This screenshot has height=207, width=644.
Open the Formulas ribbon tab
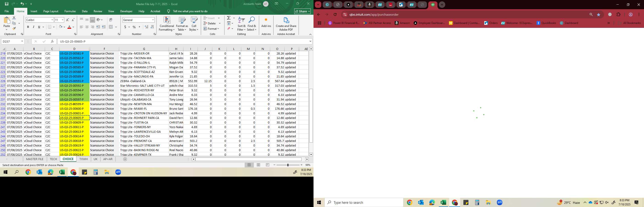point(70,11)
